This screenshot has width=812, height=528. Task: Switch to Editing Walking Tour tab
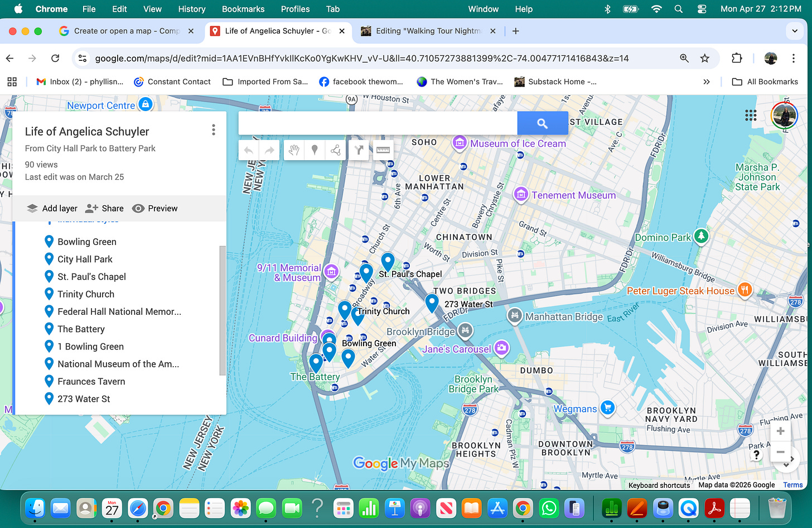click(x=428, y=31)
